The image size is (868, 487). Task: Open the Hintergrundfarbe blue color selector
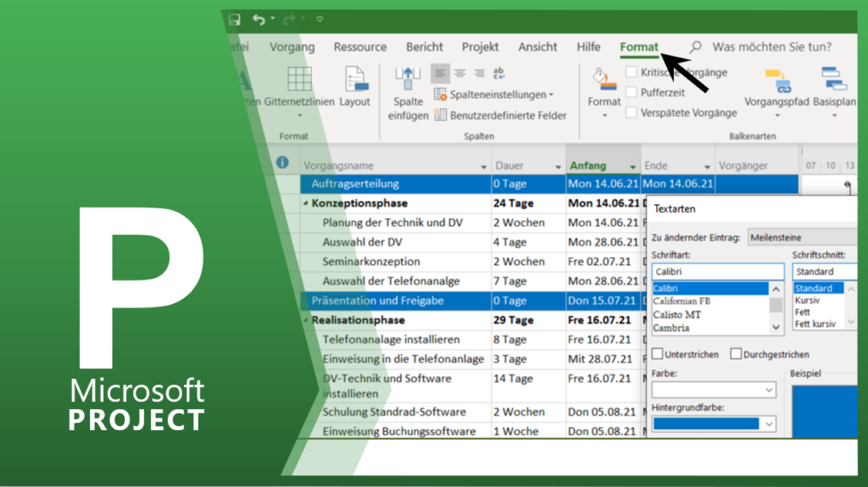click(x=768, y=423)
